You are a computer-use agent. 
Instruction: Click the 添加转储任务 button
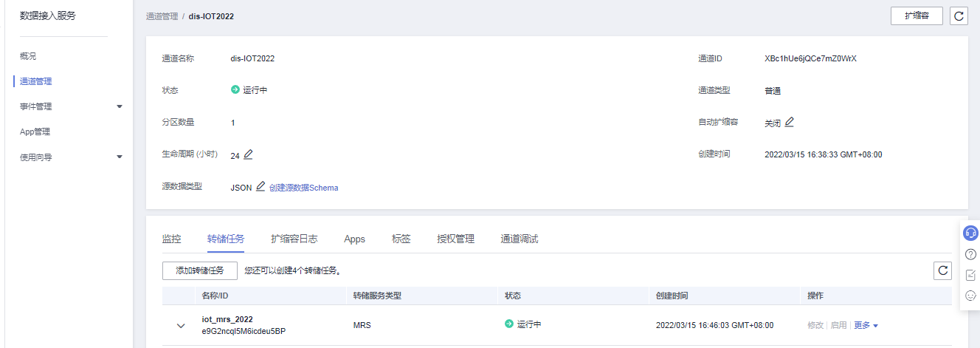[199, 270]
